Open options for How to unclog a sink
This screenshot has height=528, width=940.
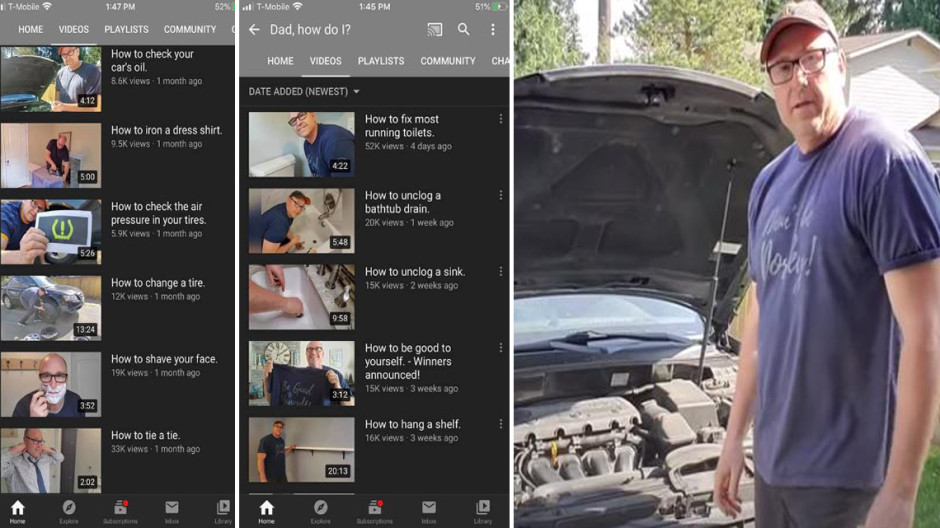501,271
